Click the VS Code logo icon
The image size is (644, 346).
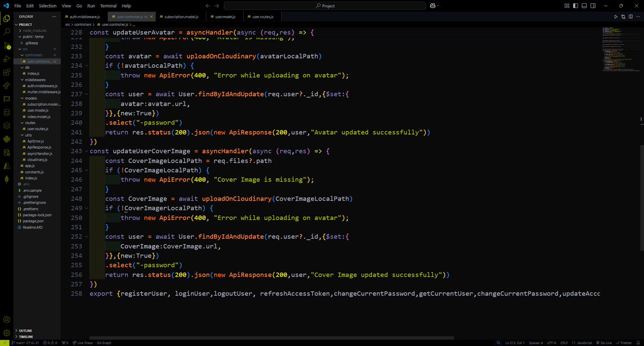(x=5, y=5)
